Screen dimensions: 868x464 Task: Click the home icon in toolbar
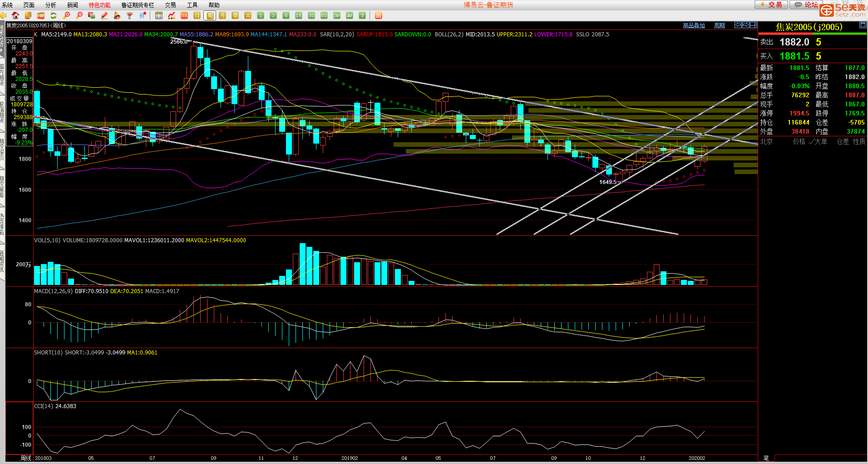tap(15, 15)
